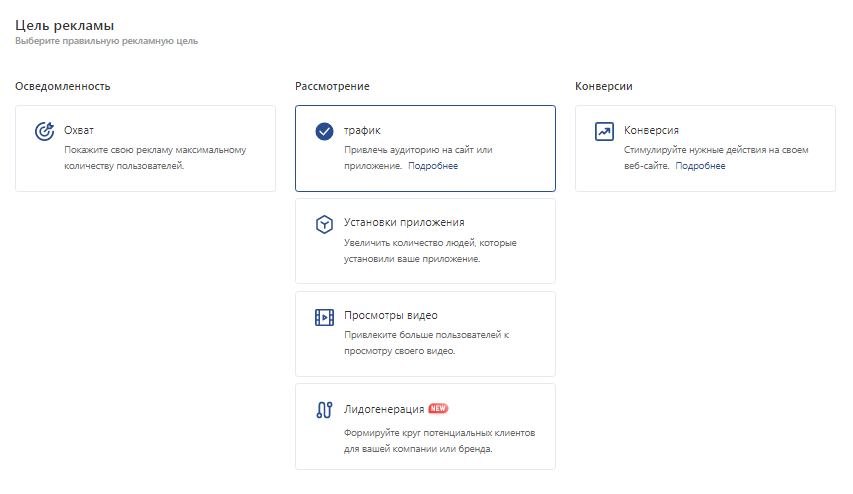The image size is (853, 494).
Task: Click the Охват card description text
Action: (155, 158)
